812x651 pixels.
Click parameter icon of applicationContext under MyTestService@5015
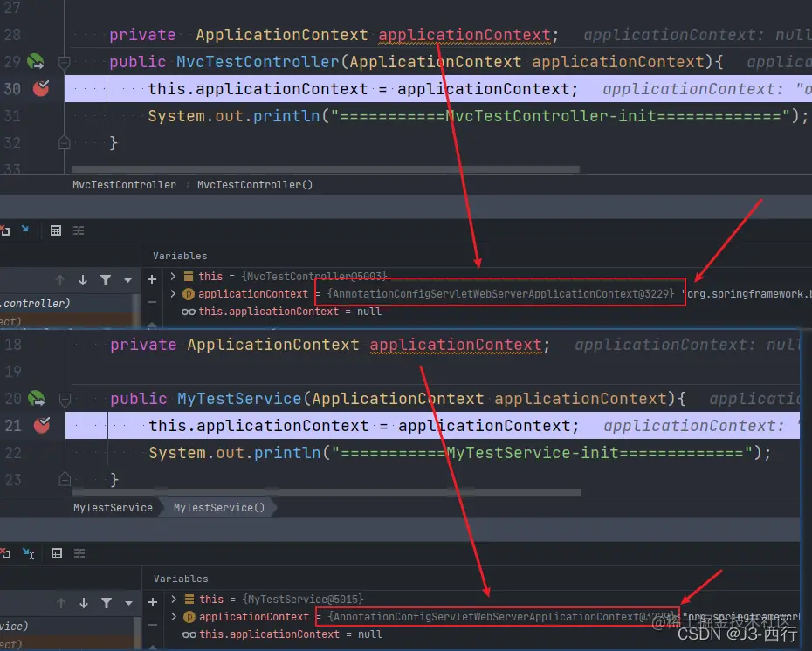[189, 617]
